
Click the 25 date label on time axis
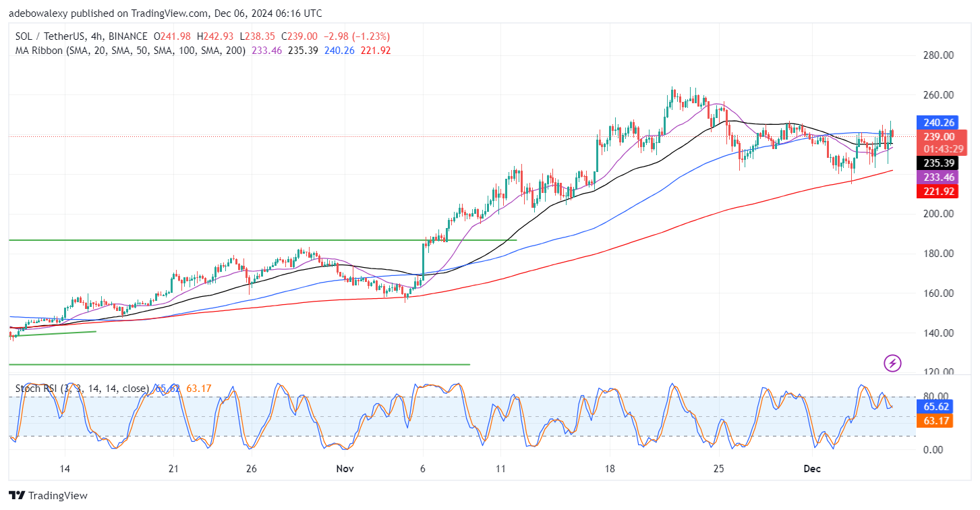click(x=718, y=469)
